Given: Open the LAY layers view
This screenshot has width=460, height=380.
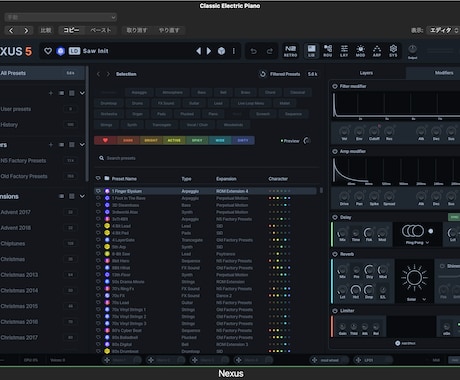Looking at the screenshot, I should (344, 51).
